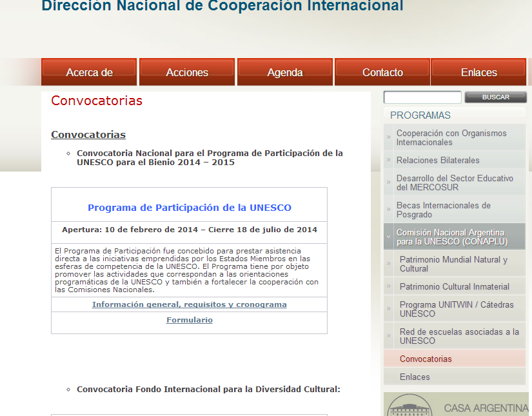Expand Becas Internacionales de Posgrado chevron

(x=389, y=210)
